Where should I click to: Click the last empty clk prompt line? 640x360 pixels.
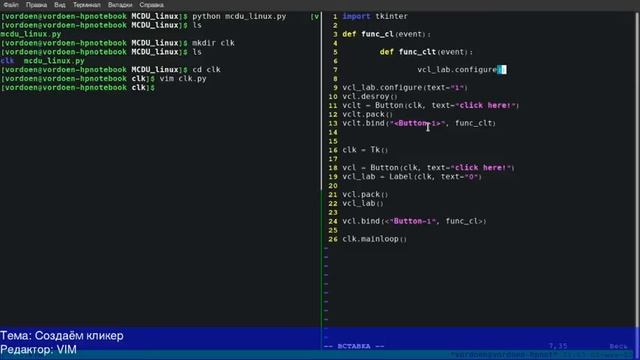click(x=78, y=87)
